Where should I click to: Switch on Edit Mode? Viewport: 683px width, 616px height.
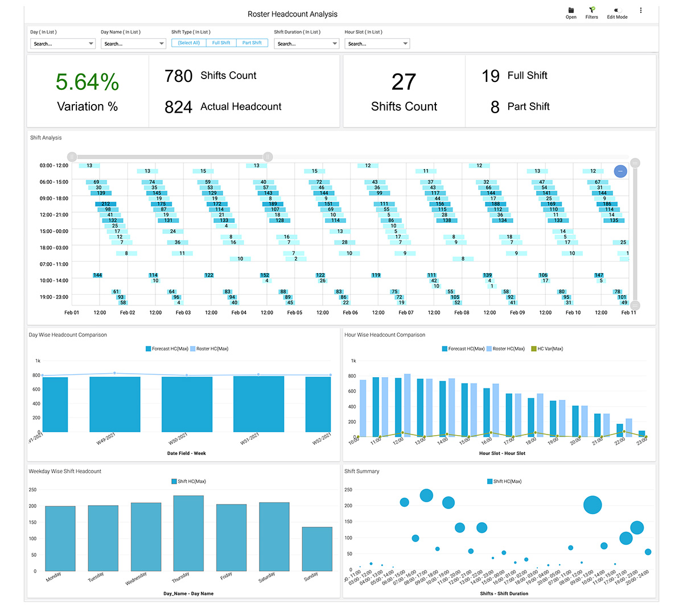point(617,10)
